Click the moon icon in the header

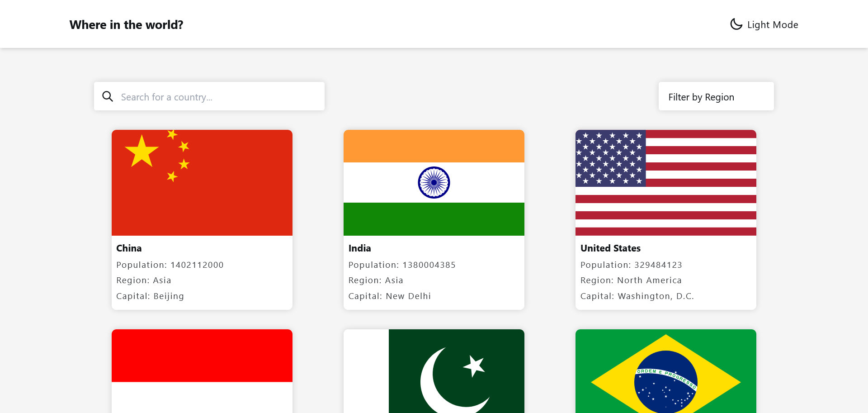click(736, 24)
